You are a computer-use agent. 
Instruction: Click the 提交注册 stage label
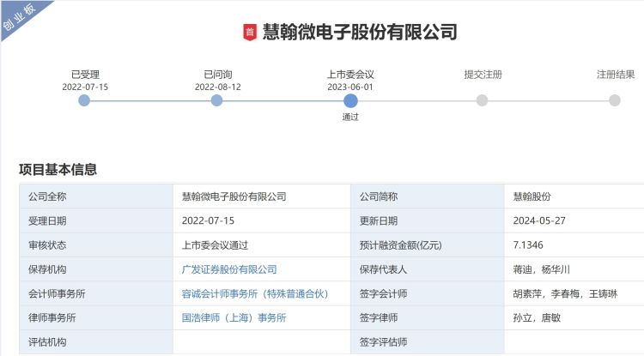(483, 75)
